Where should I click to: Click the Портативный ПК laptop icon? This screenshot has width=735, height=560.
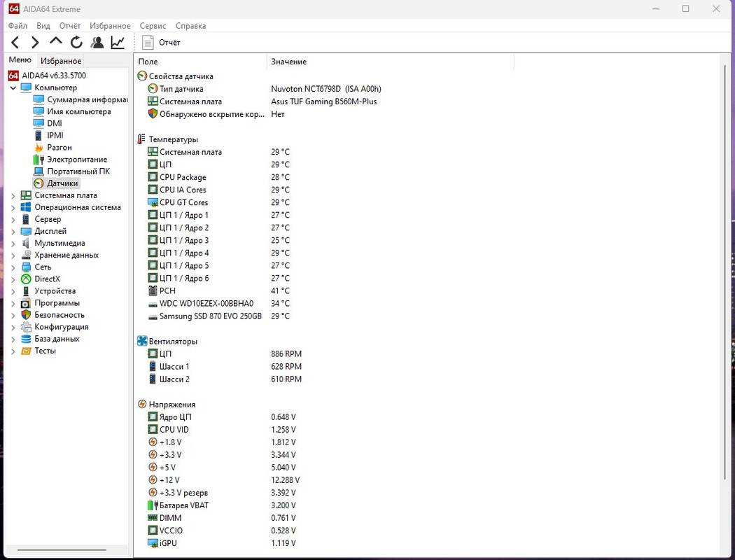(x=38, y=171)
